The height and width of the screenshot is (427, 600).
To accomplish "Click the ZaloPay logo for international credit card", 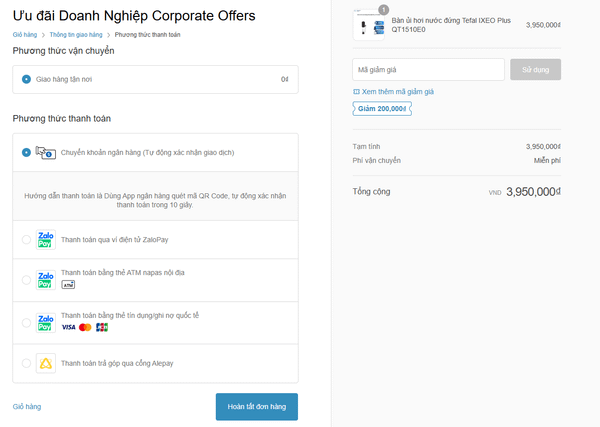I will [x=45, y=322].
